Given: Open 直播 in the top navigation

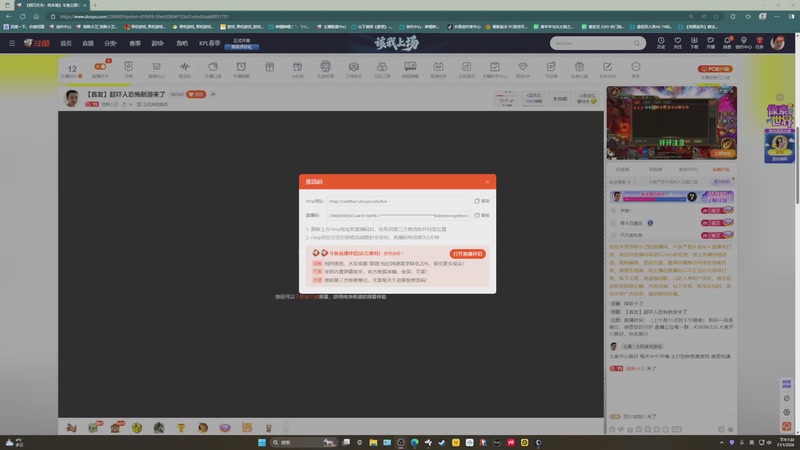Looking at the screenshot, I should 88,43.
